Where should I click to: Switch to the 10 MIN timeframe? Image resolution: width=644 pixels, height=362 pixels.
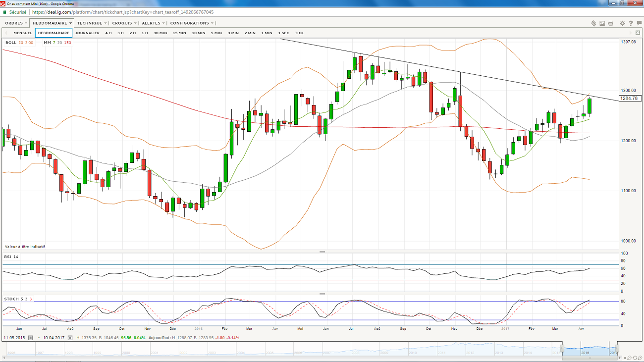[x=199, y=33]
